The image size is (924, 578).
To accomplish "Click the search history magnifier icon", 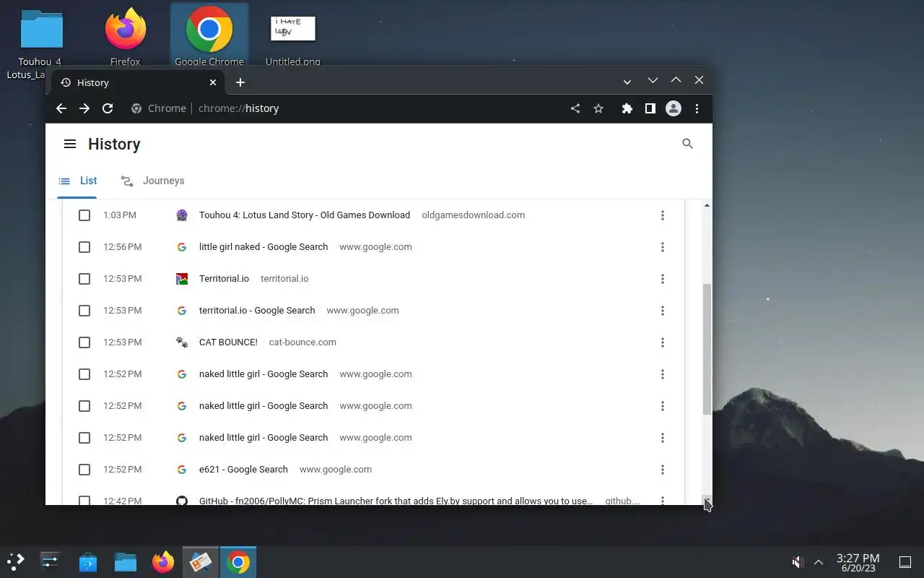I will tap(687, 144).
